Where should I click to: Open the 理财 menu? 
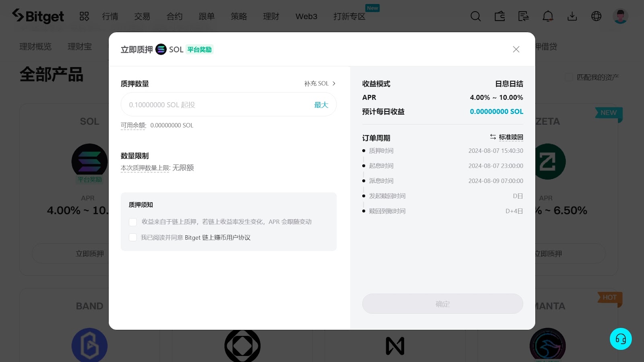pyautogui.click(x=271, y=16)
